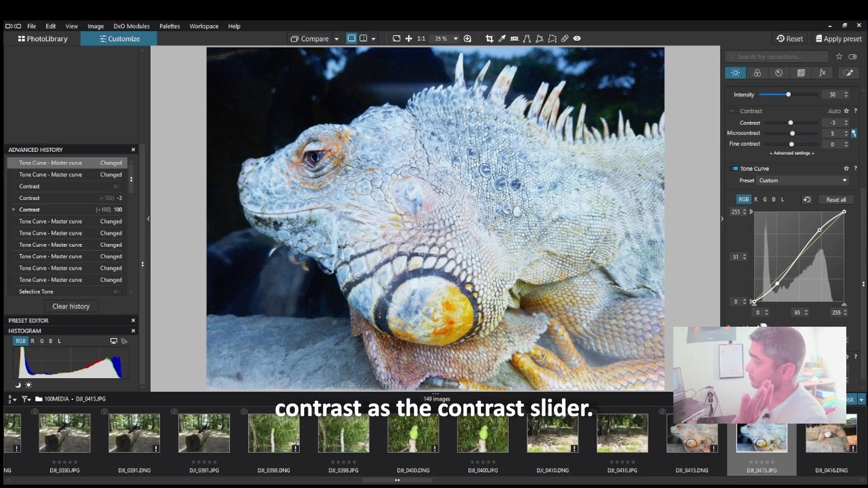Open the Geometry corrections palette icon
This screenshot has width=868, height=488.
[x=801, y=73]
